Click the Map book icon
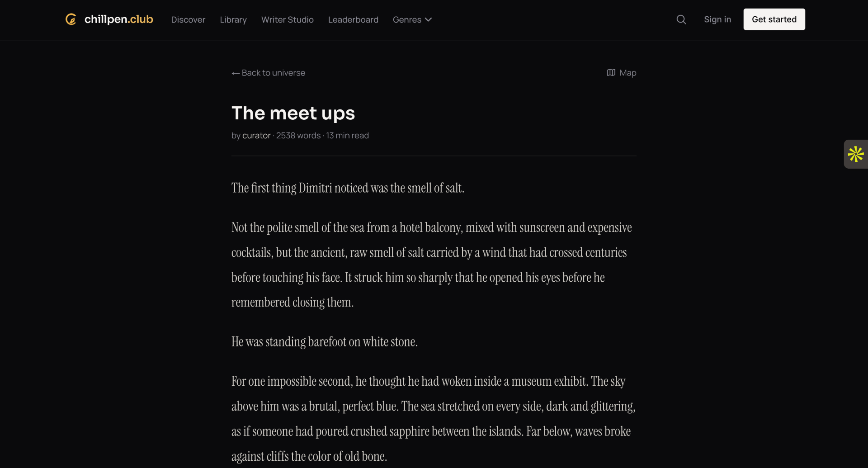 click(x=611, y=72)
